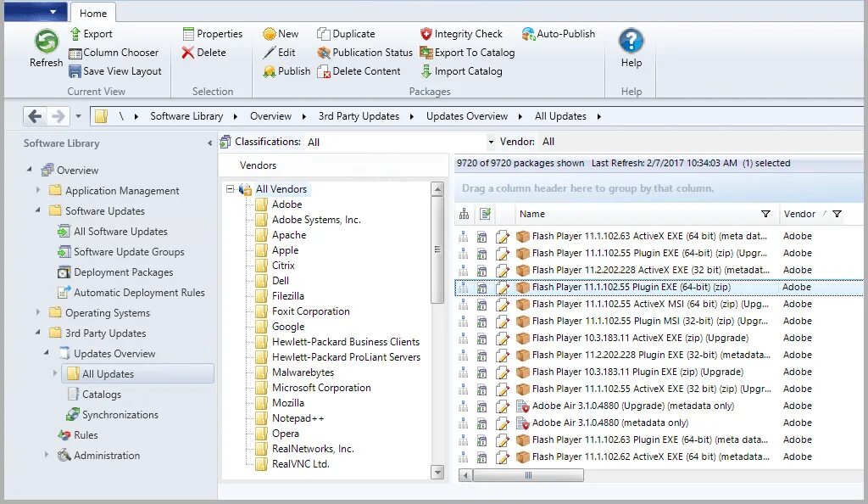
Task: Collapse the Overview node in Software Library
Action: click(x=30, y=170)
